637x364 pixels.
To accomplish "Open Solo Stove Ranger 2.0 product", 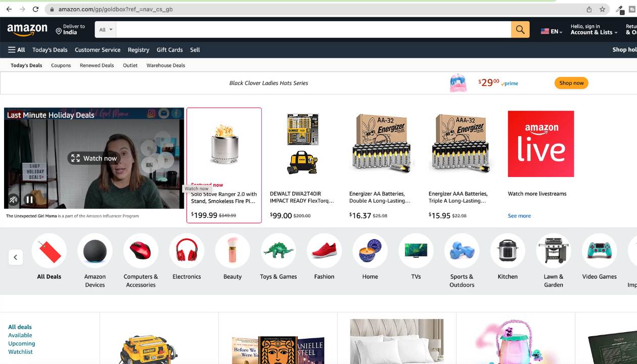I will (224, 165).
